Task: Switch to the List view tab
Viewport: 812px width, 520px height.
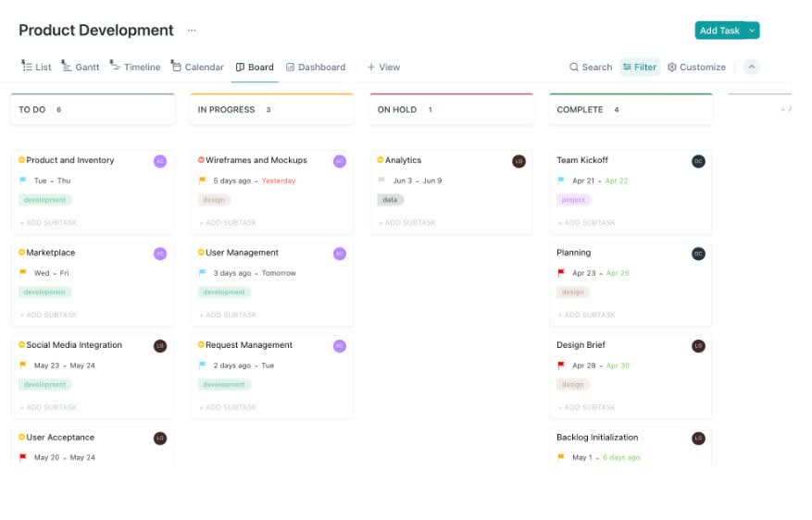Action: 36,67
